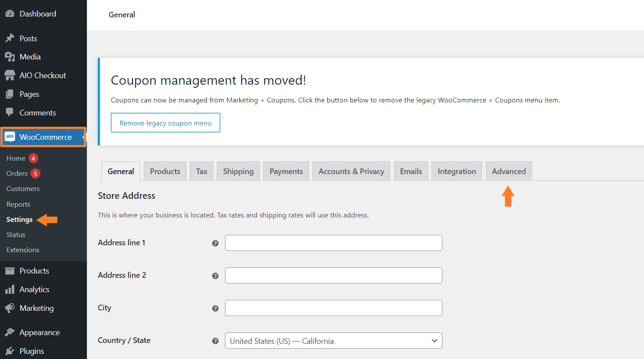644x359 pixels.
Task: Click the Home notification badge showing 4
Action: (x=33, y=158)
